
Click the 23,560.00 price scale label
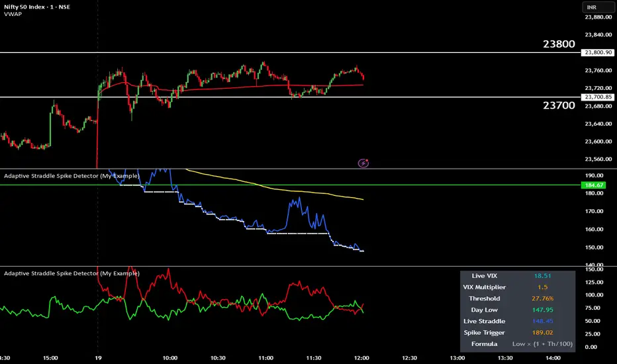598,159
